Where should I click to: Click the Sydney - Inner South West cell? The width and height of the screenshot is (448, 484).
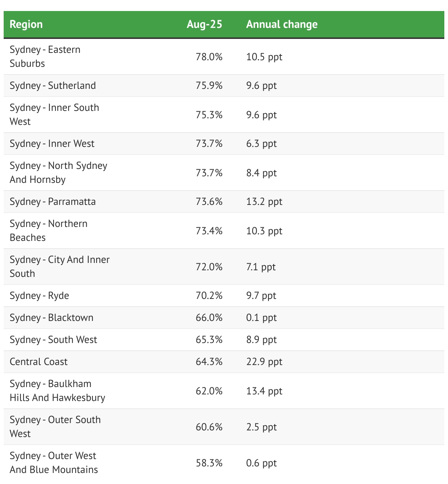point(54,115)
